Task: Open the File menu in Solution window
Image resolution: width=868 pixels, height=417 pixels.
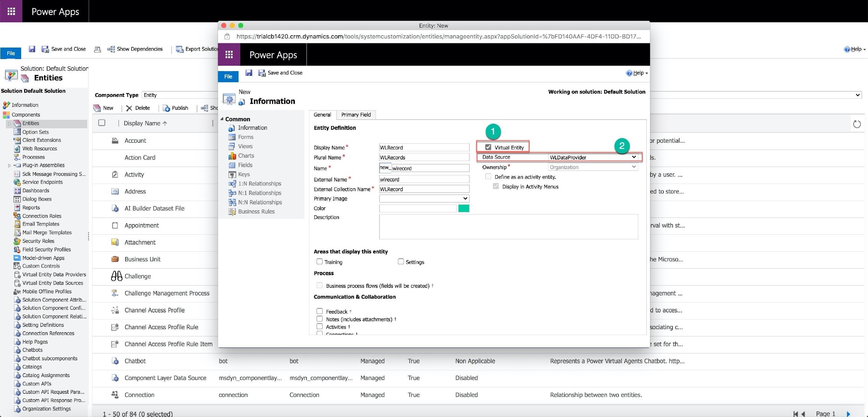Action: click(11, 53)
